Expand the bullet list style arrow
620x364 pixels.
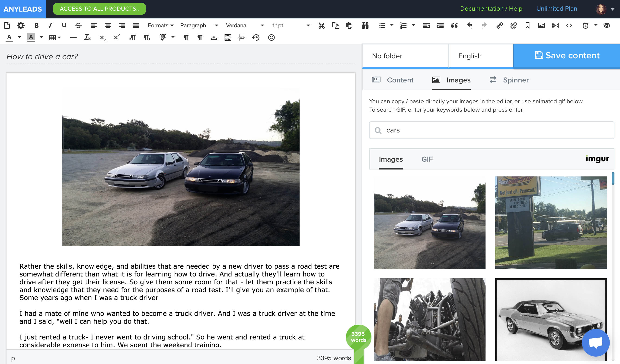[x=392, y=25]
